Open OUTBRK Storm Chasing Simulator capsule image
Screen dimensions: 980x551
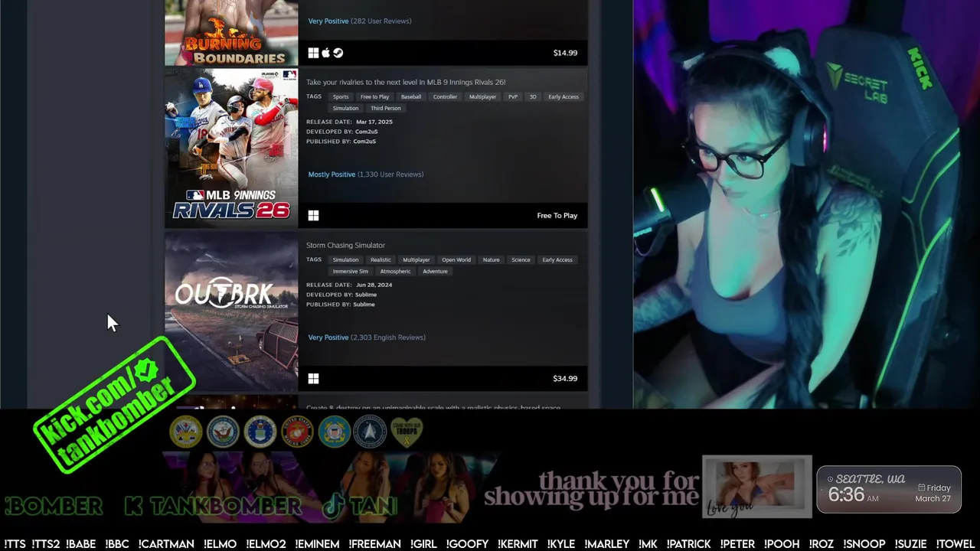click(x=231, y=311)
